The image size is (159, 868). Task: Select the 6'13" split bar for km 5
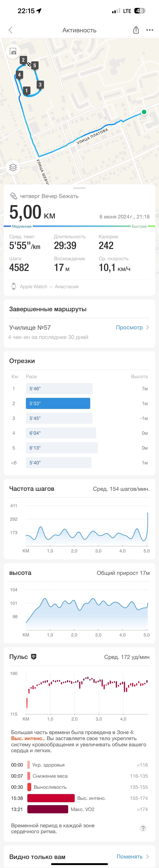62,448
